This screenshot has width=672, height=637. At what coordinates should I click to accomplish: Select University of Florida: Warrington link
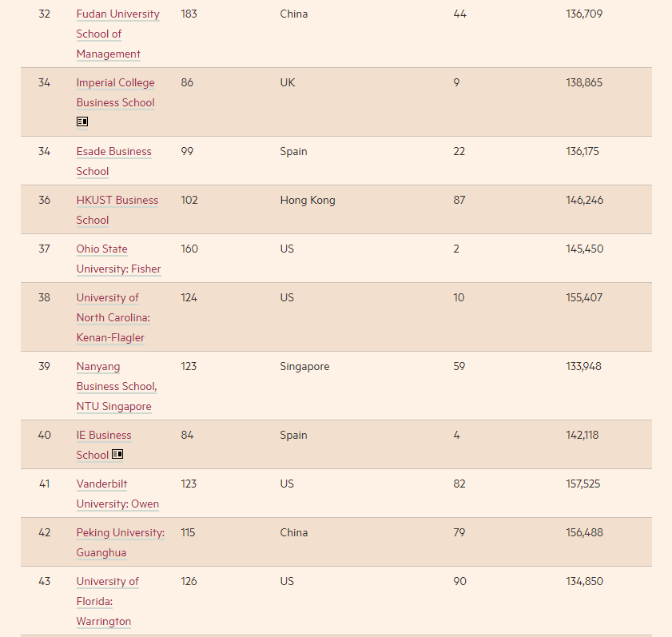[107, 601]
